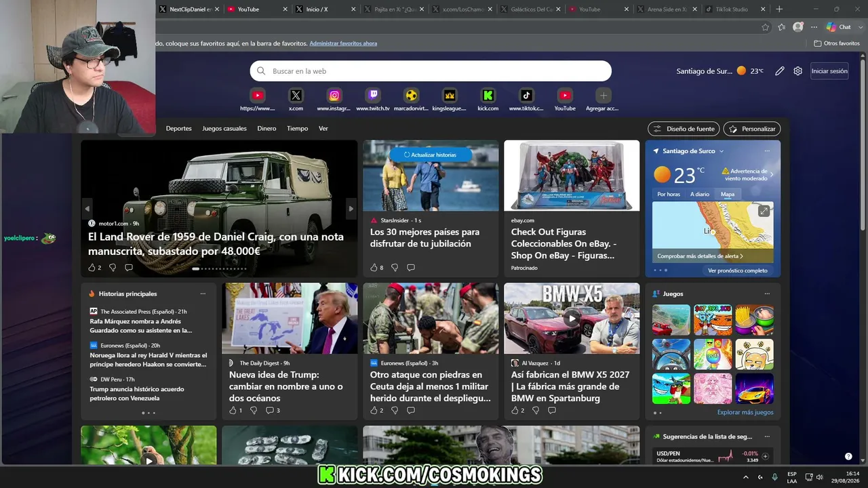The height and width of the screenshot is (488, 868).
Task: Add this page to favorites with the star icon
Action: 766,27
